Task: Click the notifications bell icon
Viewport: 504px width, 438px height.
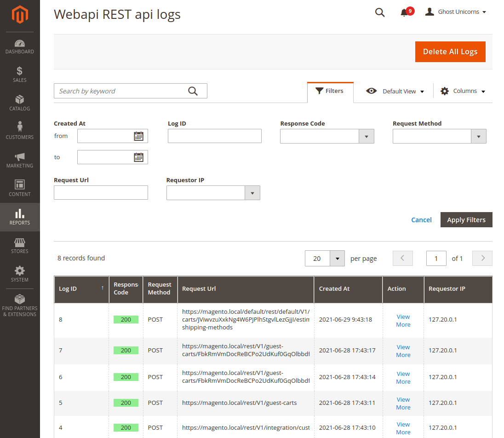Action: [x=404, y=12]
